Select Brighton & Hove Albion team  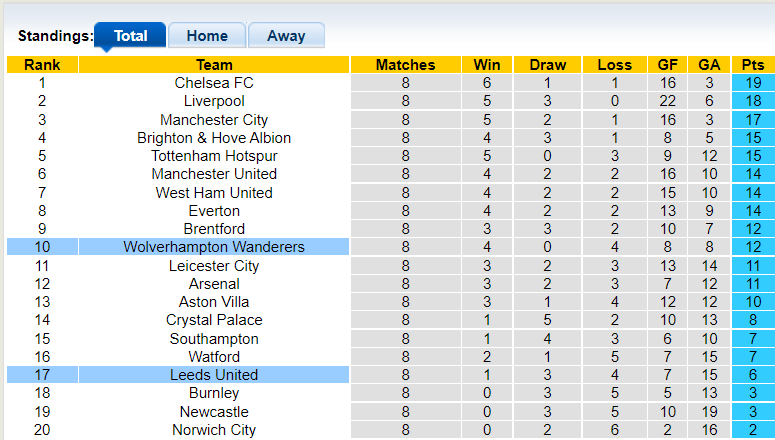point(214,138)
